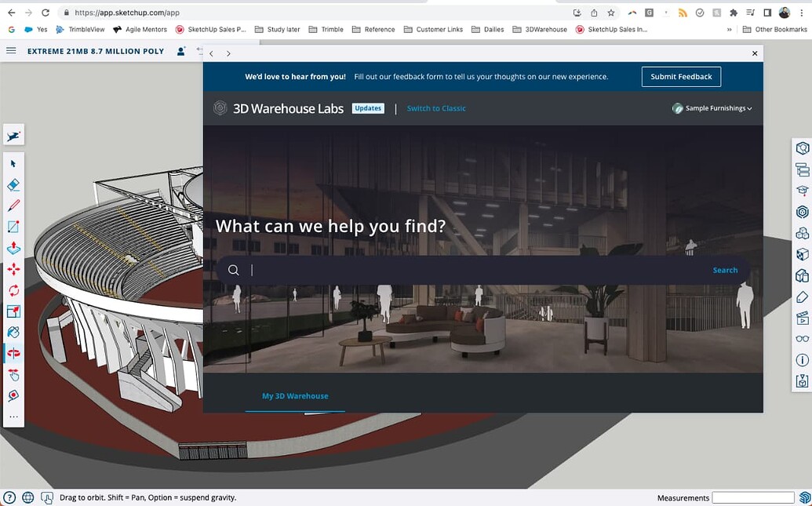This screenshot has width=812, height=506.
Task: Choose the Shapes tool
Action: [13, 226]
